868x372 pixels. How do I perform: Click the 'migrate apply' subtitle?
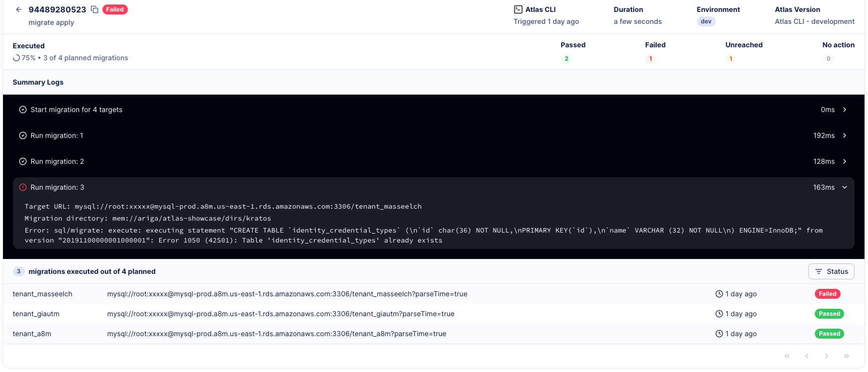pos(51,22)
